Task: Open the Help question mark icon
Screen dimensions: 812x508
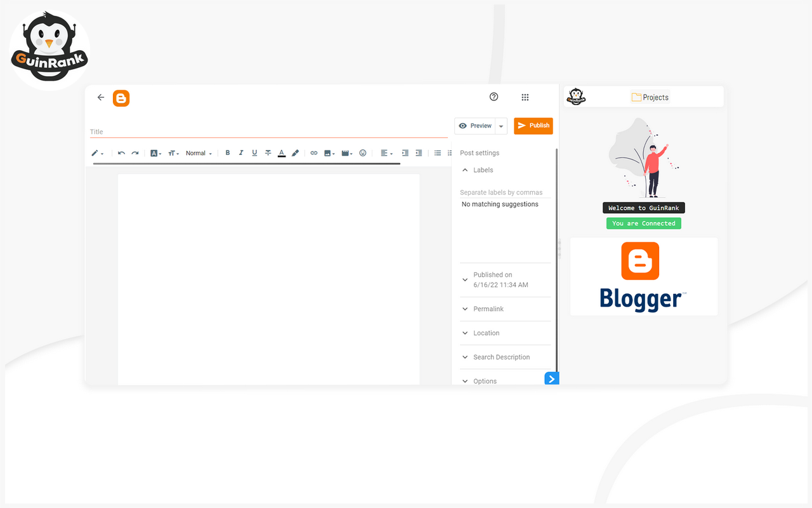Action: point(494,97)
